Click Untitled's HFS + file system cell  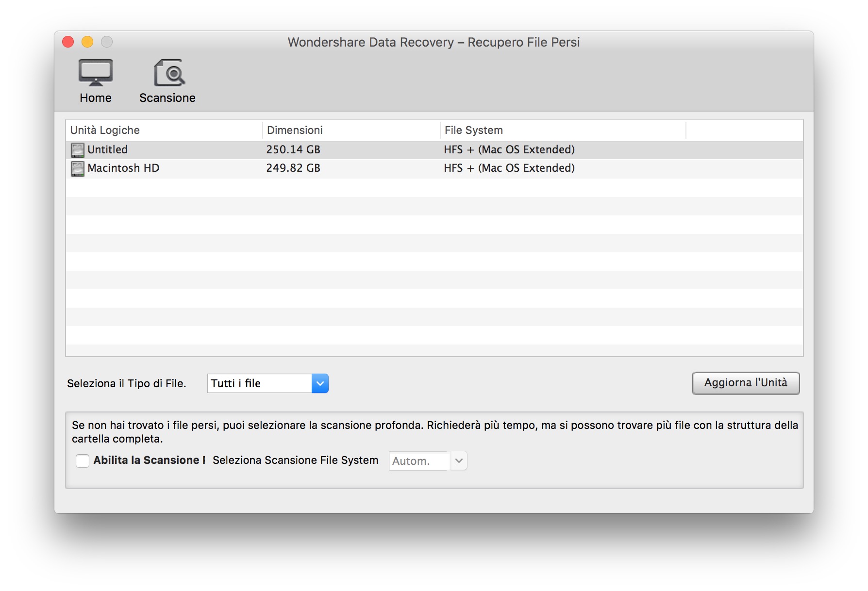(x=509, y=149)
